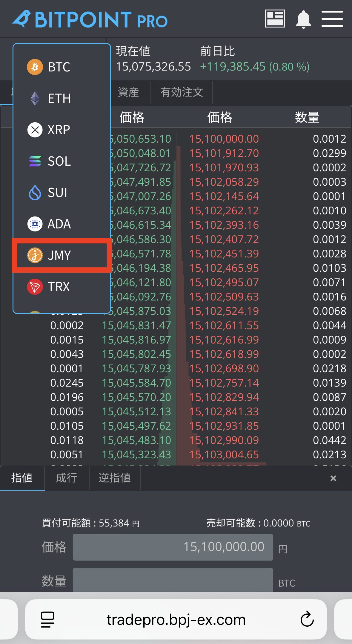Click the 価格 price input field

[173, 547]
